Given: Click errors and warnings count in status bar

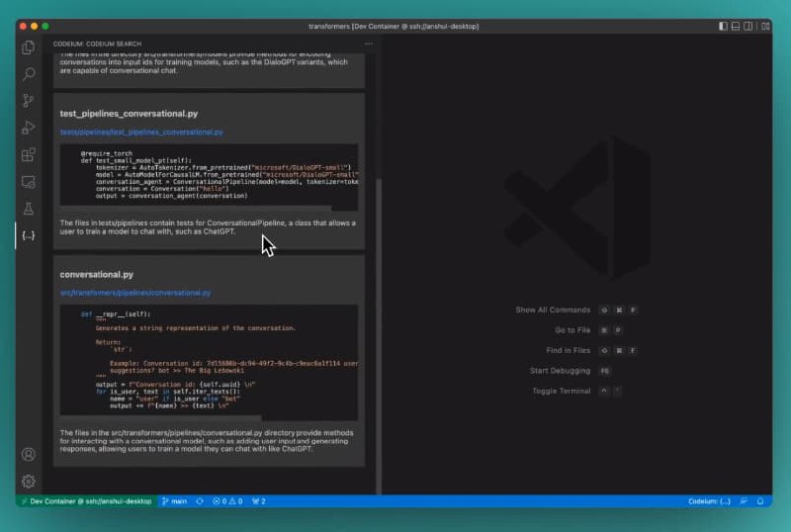Looking at the screenshot, I should click(227, 501).
